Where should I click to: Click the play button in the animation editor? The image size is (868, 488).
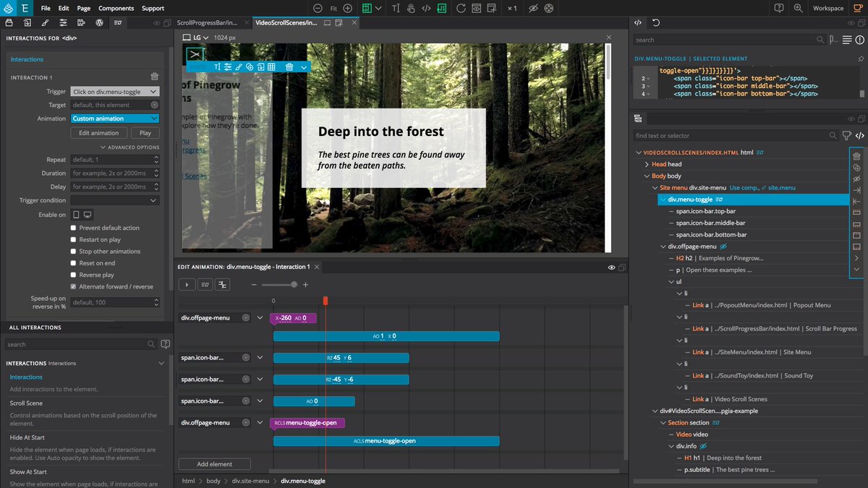tap(187, 285)
